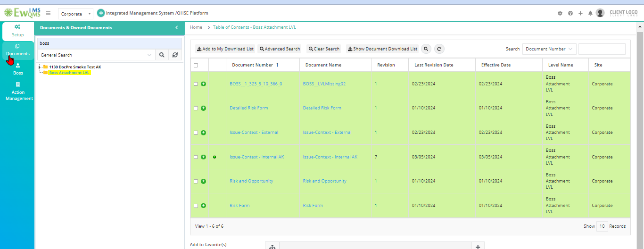Open the Boss sidebar menu

click(x=18, y=69)
